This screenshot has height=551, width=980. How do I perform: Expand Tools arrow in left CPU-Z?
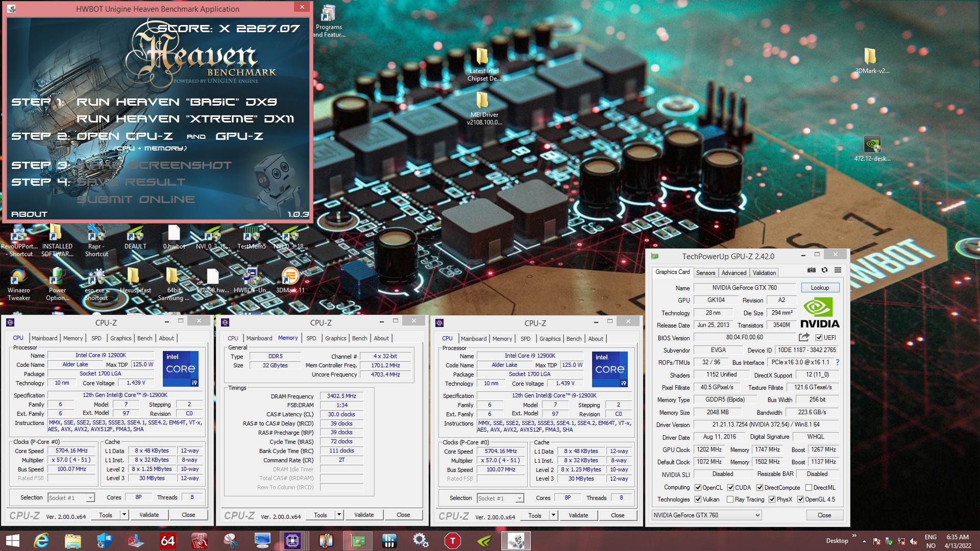pos(124,515)
